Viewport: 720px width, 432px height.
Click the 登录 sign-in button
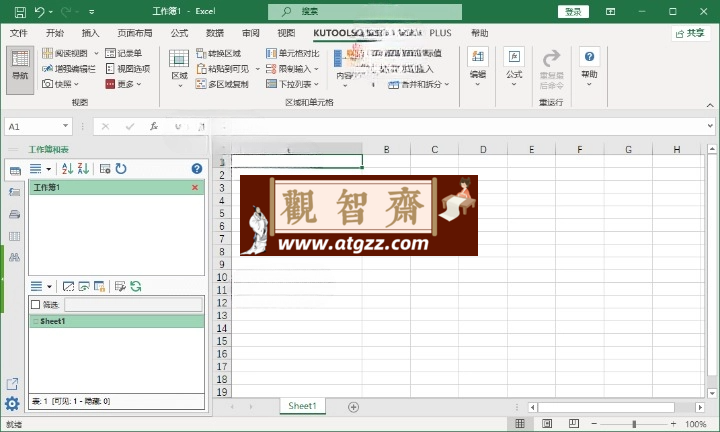(573, 11)
